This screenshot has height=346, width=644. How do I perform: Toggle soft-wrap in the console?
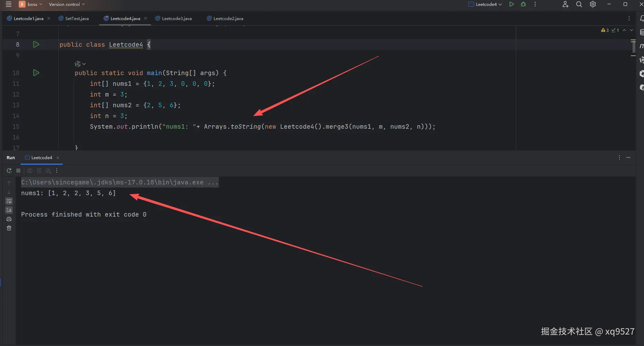coord(9,201)
